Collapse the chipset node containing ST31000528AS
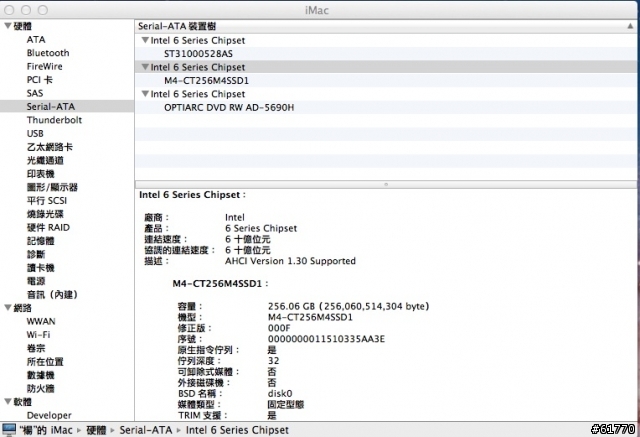The image size is (640, 437). pyautogui.click(x=145, y=40)
